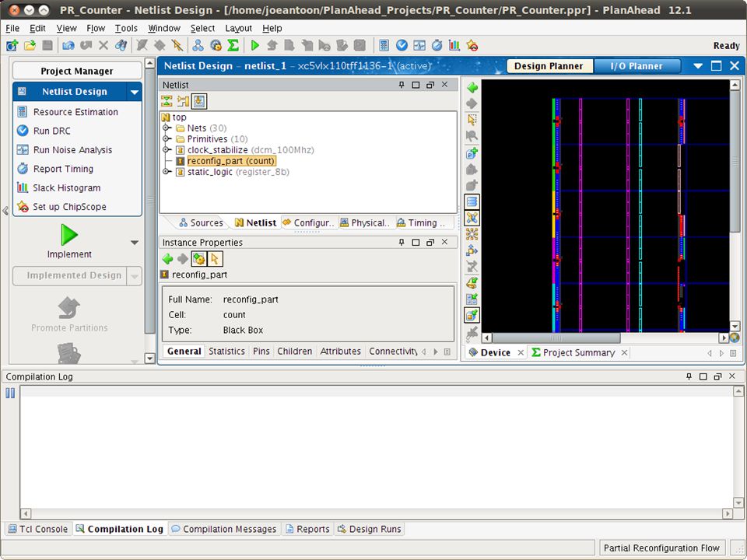
Task: Click the blue Sources hierarchy toolbar icon
Action: pyautogui.click(x=198, y=46)
